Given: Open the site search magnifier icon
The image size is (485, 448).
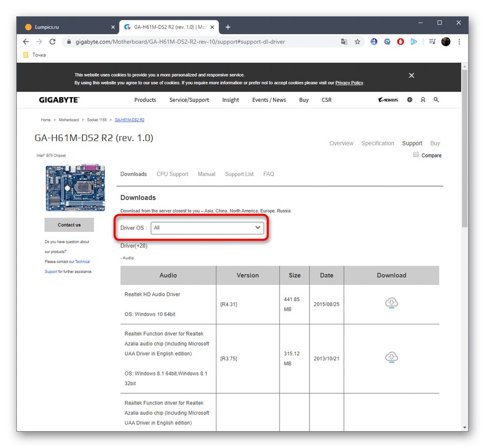Looking at the screenshot, I should tap(436, 100).
